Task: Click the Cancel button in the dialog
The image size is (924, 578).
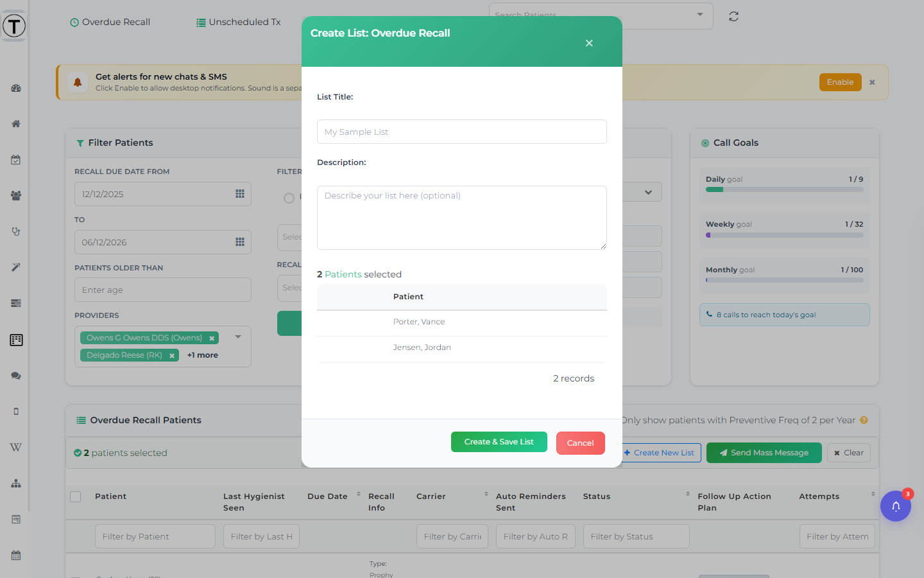Action: pyautogui.click(x=581, y=443)
